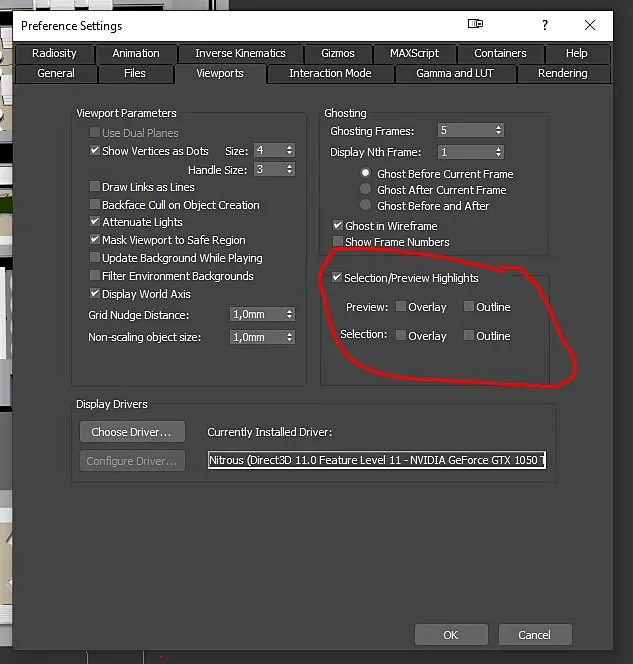Screen dimensions: 633x664
Task: Uncheck Attenuate Lights
Action: [95, 221]
